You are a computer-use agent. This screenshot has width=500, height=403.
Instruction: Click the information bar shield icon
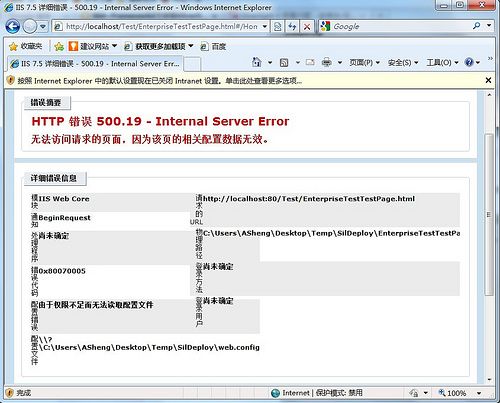[11, 80]
